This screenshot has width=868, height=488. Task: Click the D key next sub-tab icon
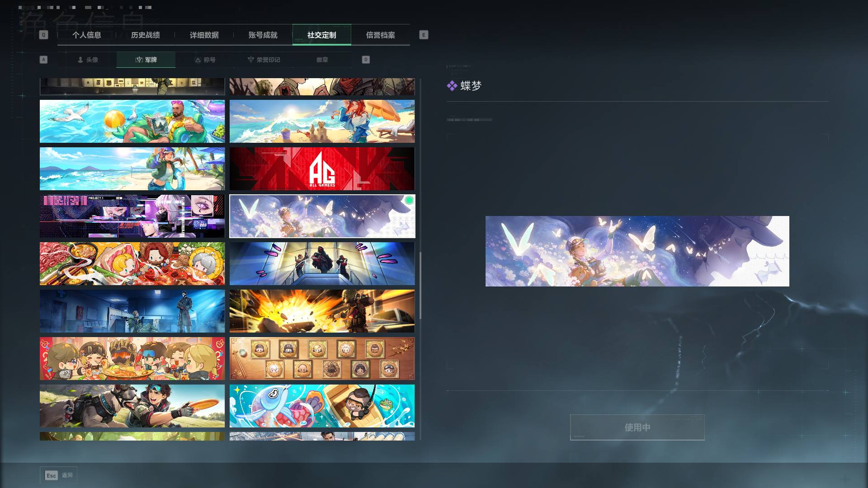(x=366, y=60)
